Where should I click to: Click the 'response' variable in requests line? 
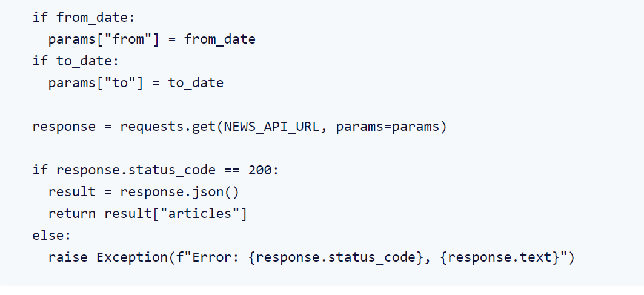click(64, 127)
